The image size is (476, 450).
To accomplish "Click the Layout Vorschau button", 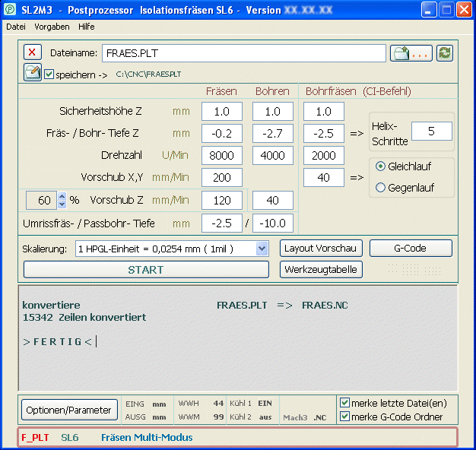I will pyautogui.click(x=320, y=249).
